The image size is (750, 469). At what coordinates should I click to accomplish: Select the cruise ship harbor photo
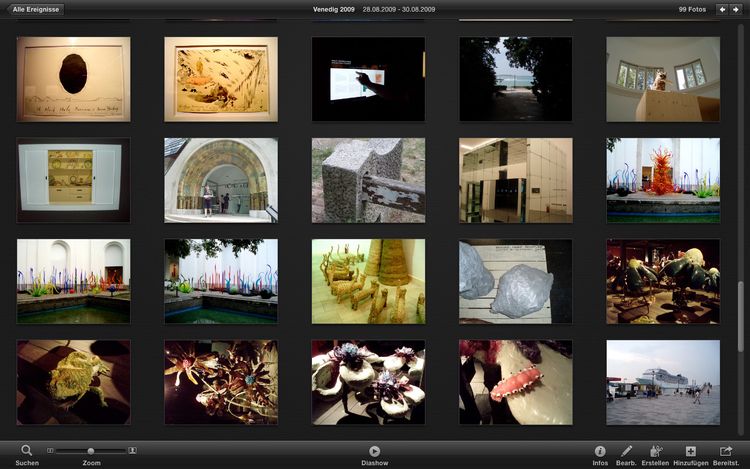pyautogui.click(x=662, y=382)
